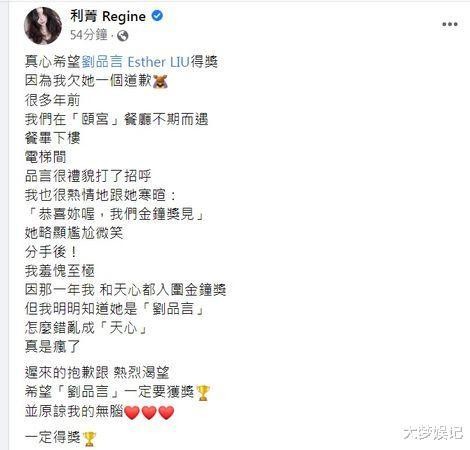The width and height of the screenshot is (470, 450).
Task: Click the text line 我羞愧至極
Action: (x=60, y=271)
